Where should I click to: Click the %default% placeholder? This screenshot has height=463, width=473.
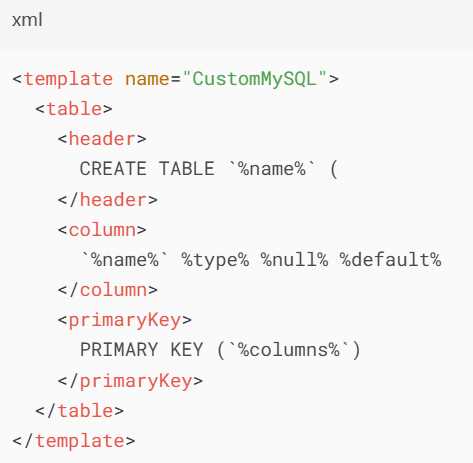pyautogui.click(x=390, y=260)
